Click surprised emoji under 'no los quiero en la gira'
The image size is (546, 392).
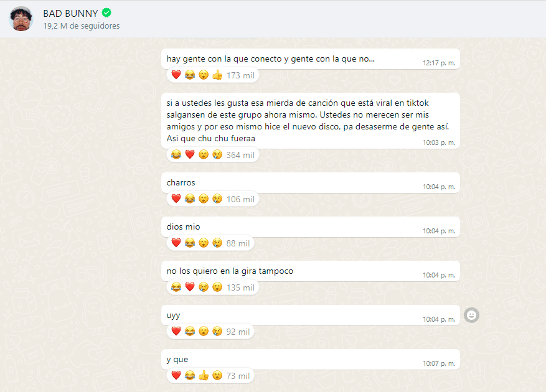217,287
